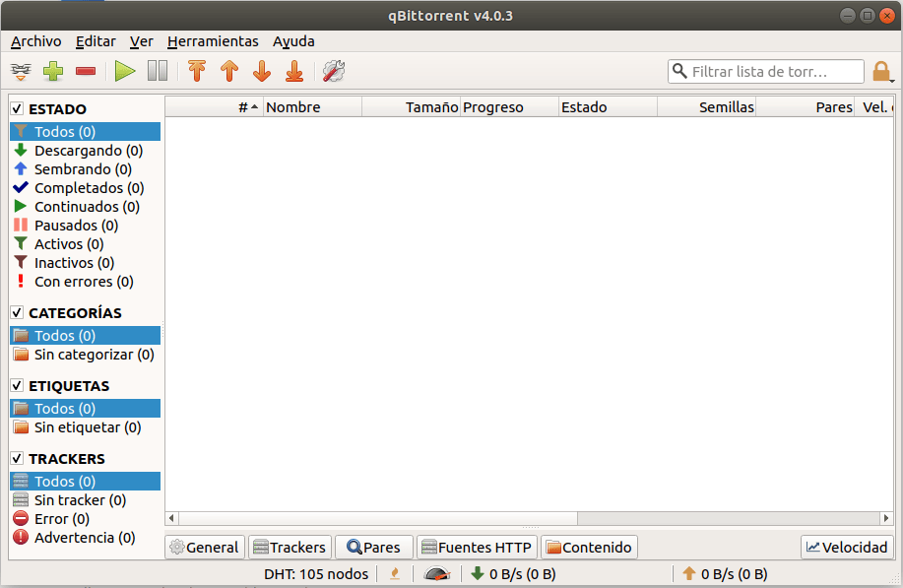Add a torrent file with the plus icon
Screen dimensions: 903x588
53,71
